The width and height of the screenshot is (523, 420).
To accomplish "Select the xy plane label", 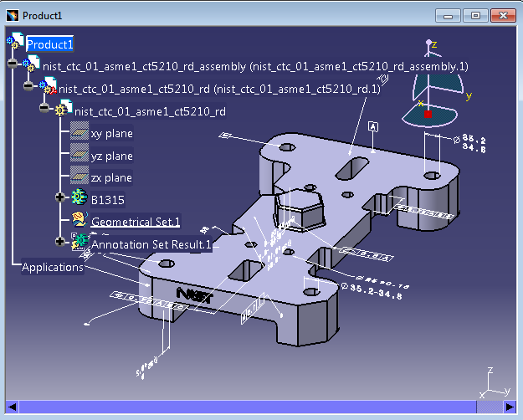I will (112, 133).
